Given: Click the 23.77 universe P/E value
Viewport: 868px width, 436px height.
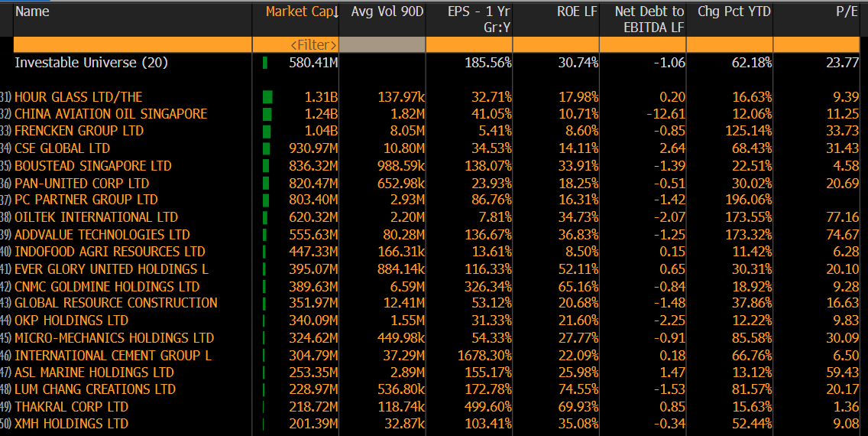Looking at the screenshot, I should click(x=843, y=63).
